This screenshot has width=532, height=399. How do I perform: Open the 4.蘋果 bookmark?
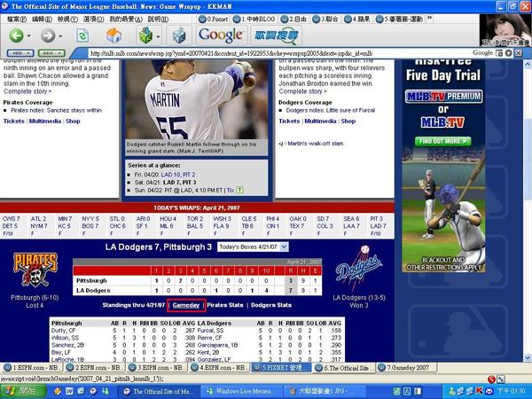coord(357,19)
